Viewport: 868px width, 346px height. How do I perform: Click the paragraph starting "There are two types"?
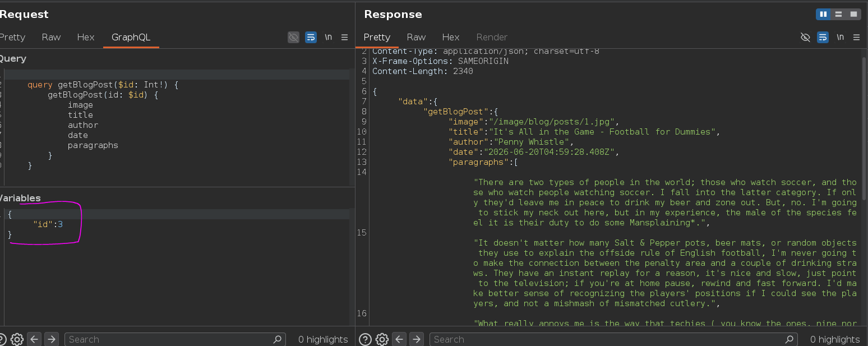pyautogui.click(x=665, y=202)
